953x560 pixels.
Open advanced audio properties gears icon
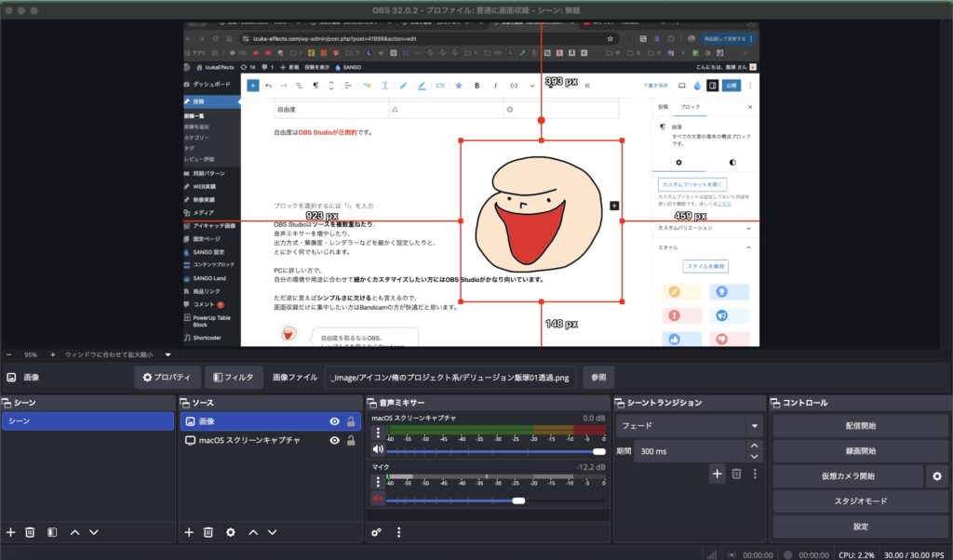pyautogui.click(x=377, y=532)
